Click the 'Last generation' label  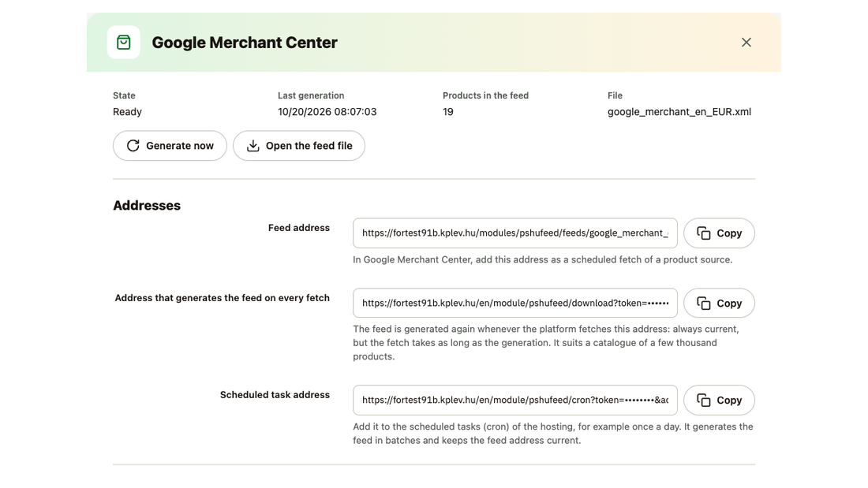311,95
